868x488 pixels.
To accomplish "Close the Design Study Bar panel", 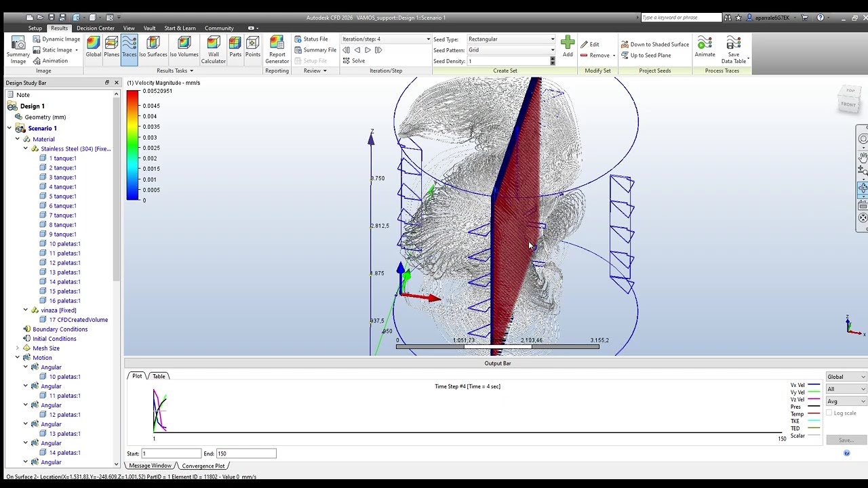I will pos(116,83).
